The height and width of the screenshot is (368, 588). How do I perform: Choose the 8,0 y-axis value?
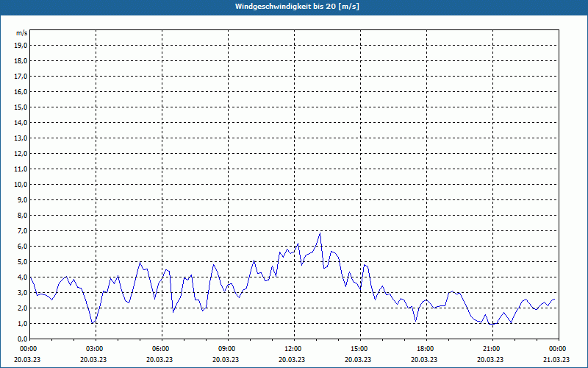coord(22,216)
